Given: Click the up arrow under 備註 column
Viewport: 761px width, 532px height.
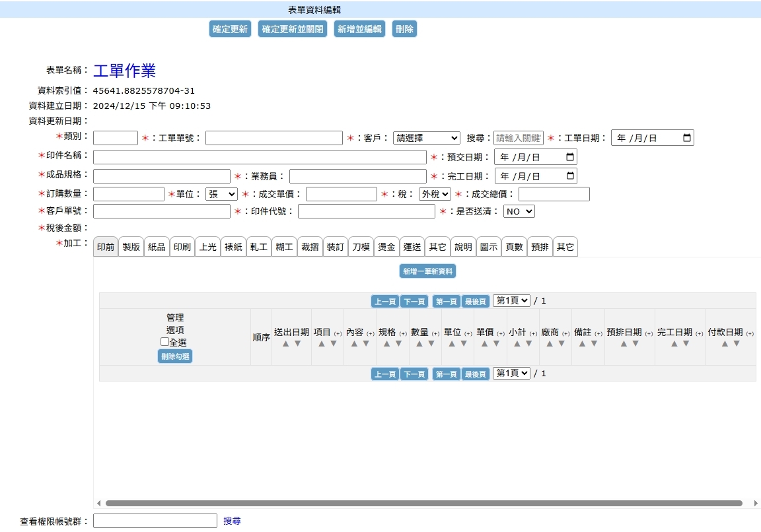Looking at the screenshot, I should point(582,344).
